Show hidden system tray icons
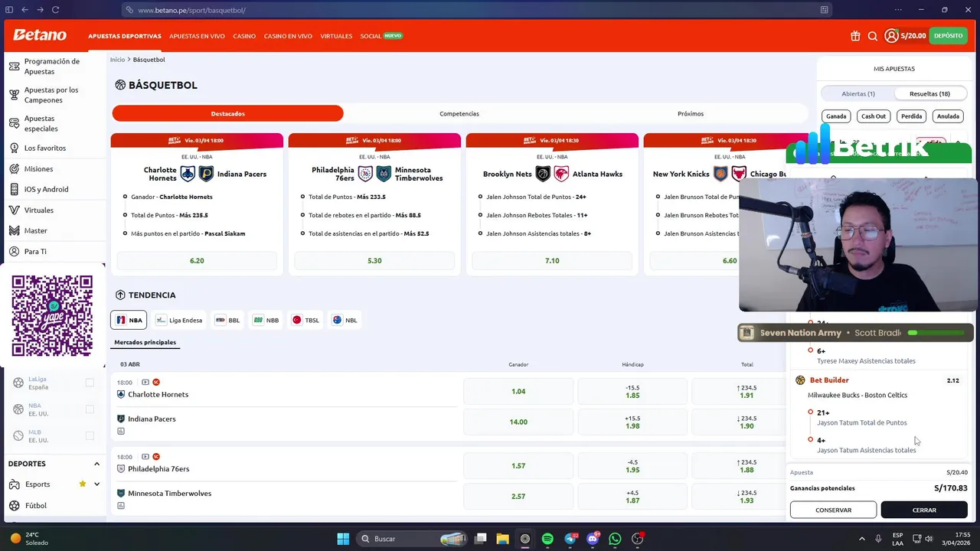Screen dimensions: 980x551 pyautogui.click(x=861, y=539)
